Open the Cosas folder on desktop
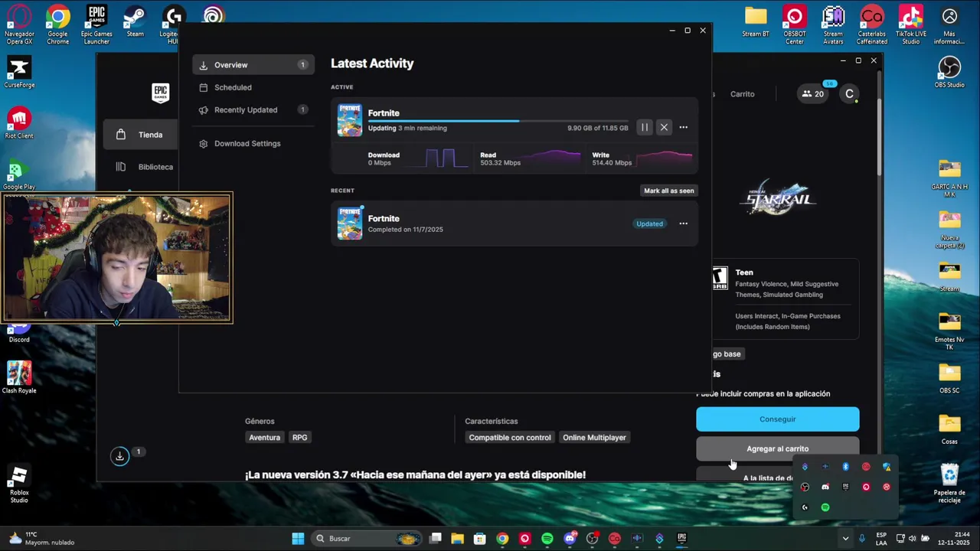Screen dimensions: 980x551 [949, 429]
